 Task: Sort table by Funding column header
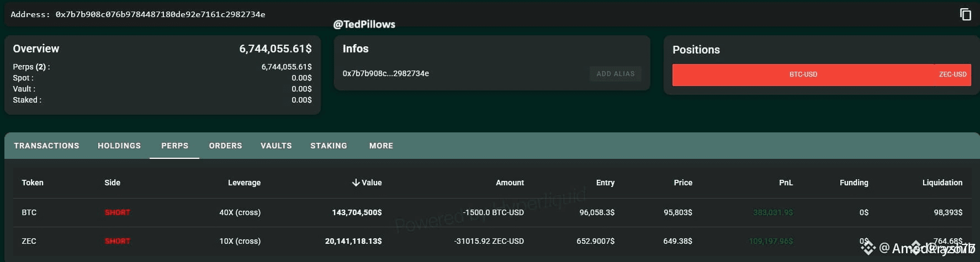point(854,183)
